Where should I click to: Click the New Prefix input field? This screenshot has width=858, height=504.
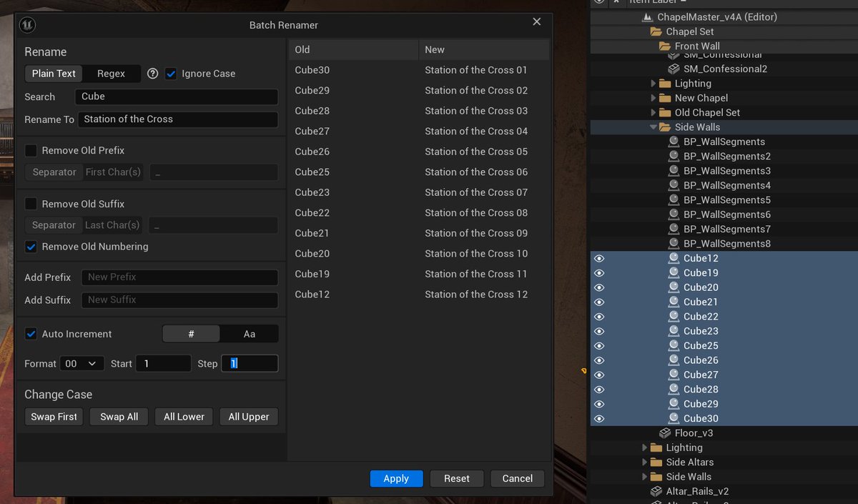tap(179, 277)
